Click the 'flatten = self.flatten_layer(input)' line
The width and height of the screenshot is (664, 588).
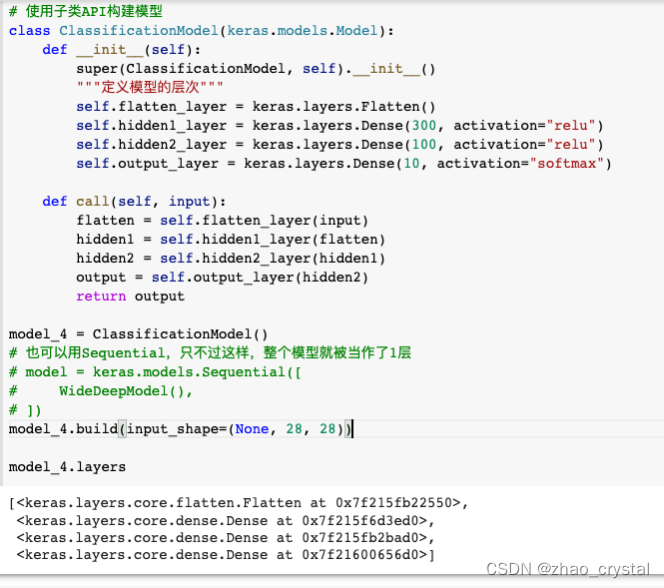click(222, 221)
